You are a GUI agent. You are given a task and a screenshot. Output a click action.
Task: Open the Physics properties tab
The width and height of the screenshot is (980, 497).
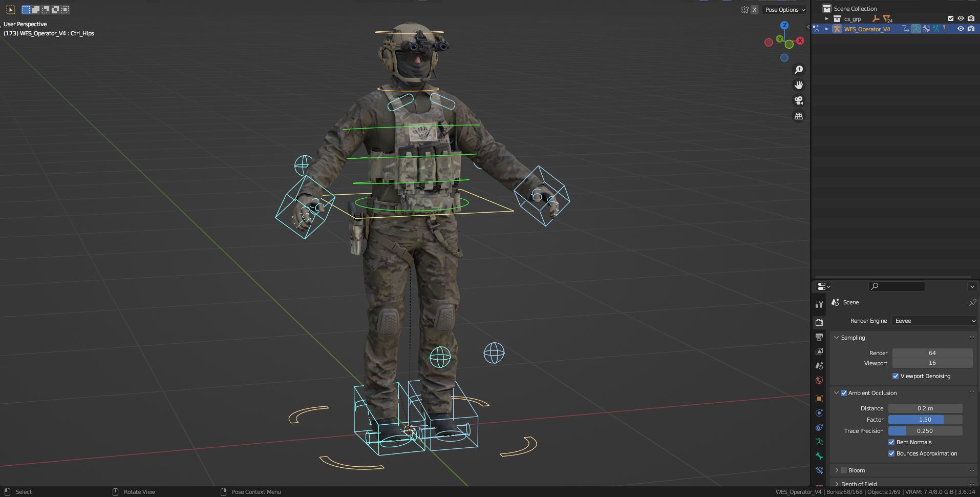click(819, 413)
